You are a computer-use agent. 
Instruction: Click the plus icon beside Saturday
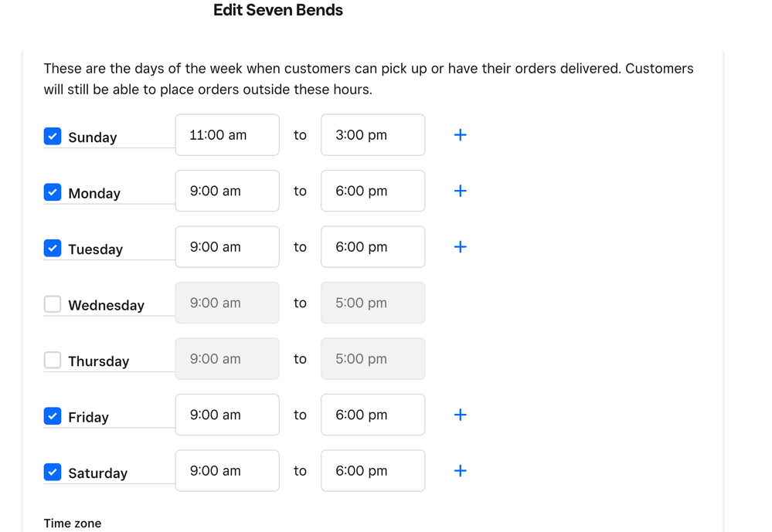460,471
